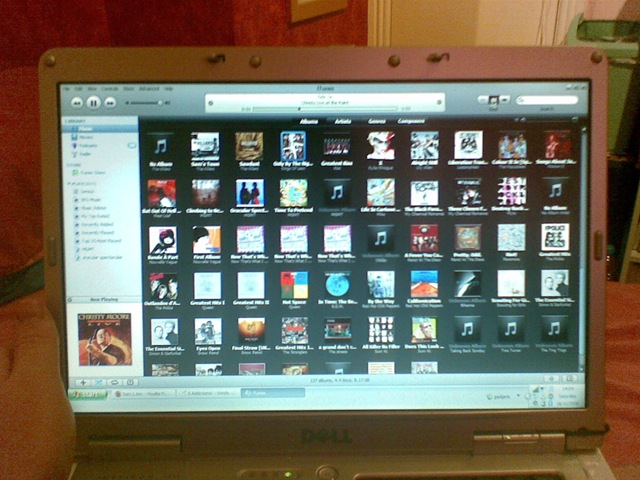Viewport: 640px width, 480px height.
Task: Select the Eyes Open album cover
Action: point(208,331)
